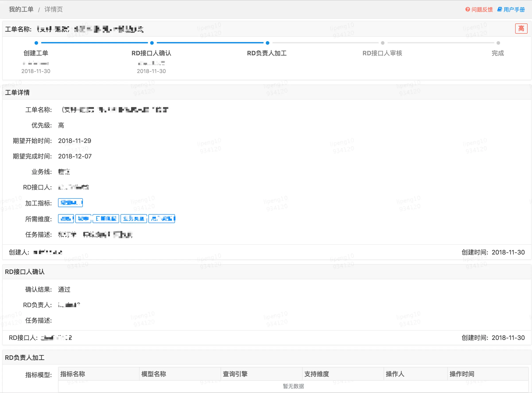Click the 问题反馈 question mark icon
532x393 pixels.
point(468,9)
